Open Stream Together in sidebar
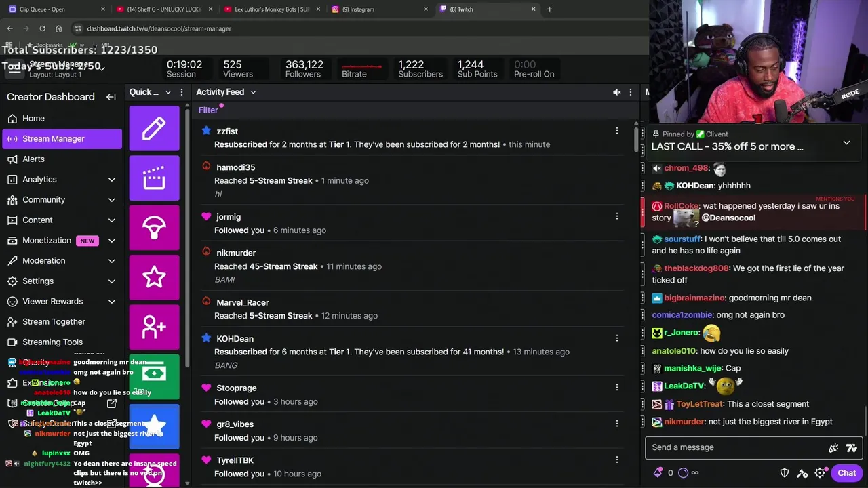868x488 pixels. click(x=61, y=321)
